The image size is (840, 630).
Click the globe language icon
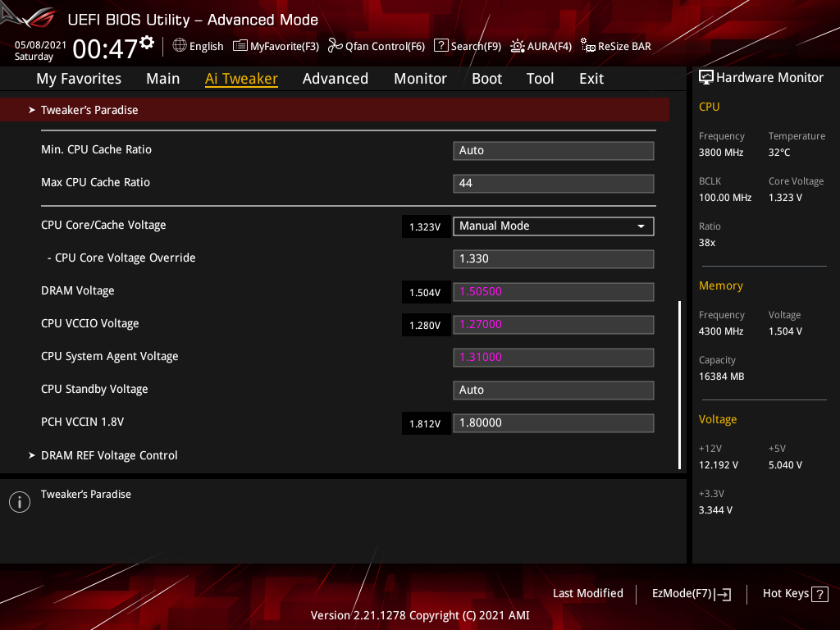coord(180,46)
